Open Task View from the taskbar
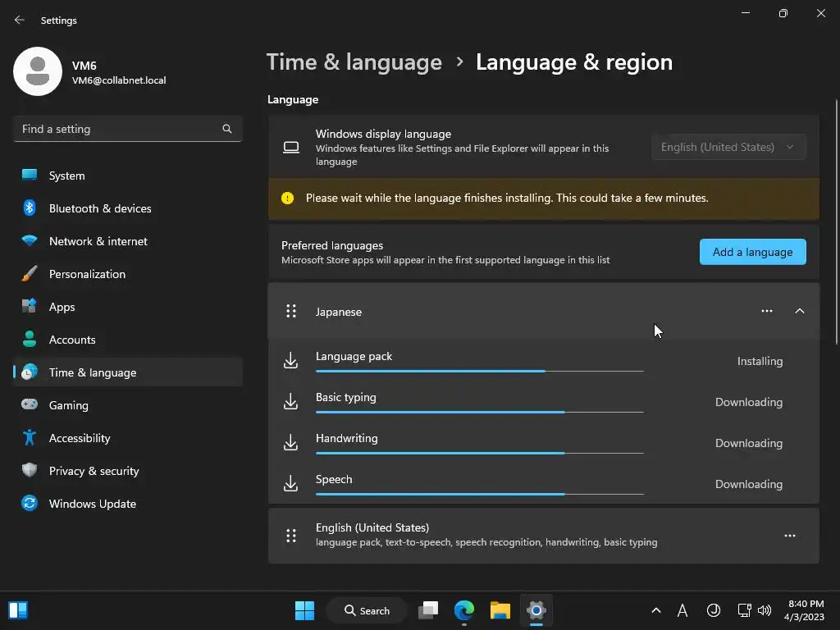This screenshot has width=840, height=630. (x=428, y=610)
